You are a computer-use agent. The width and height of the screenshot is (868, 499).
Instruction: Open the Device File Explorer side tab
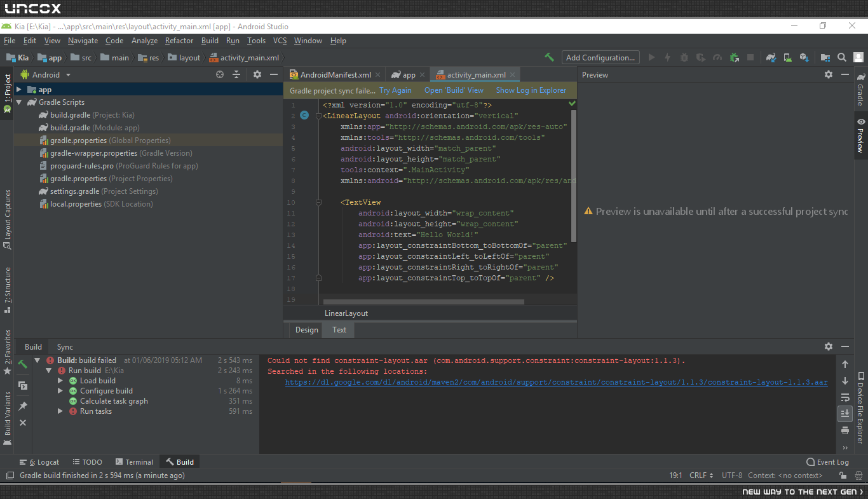coord(860,407)
